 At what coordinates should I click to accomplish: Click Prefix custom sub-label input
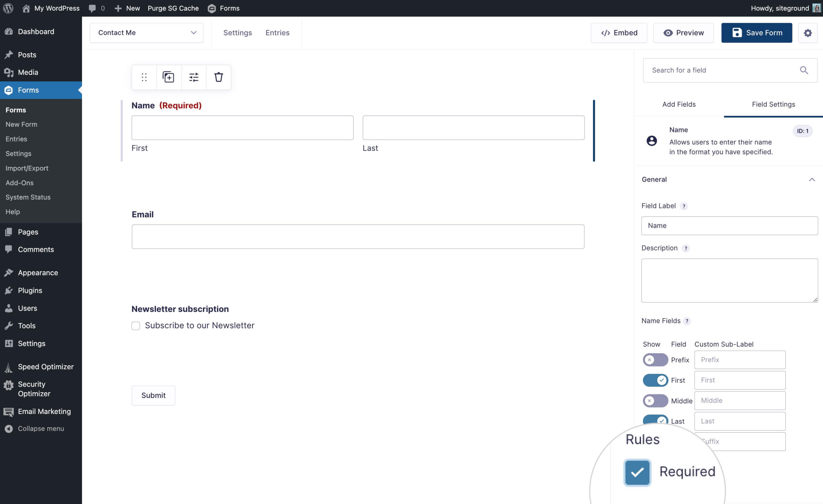pos(739,360)
